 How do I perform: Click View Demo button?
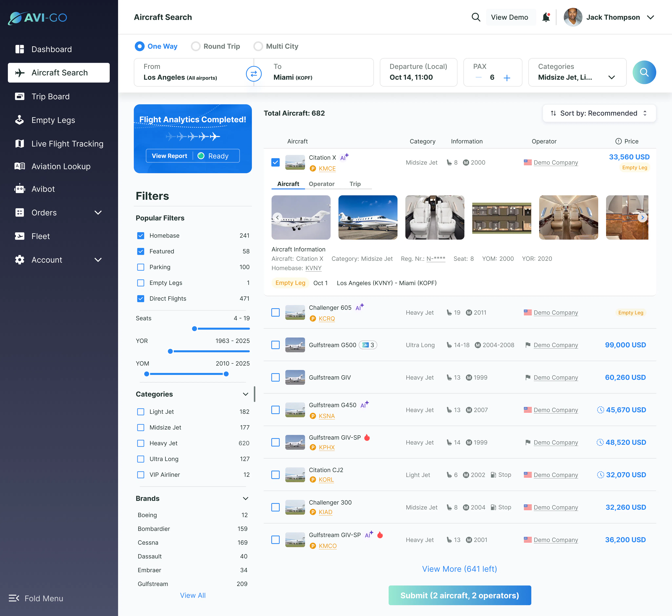pos(509,17)
